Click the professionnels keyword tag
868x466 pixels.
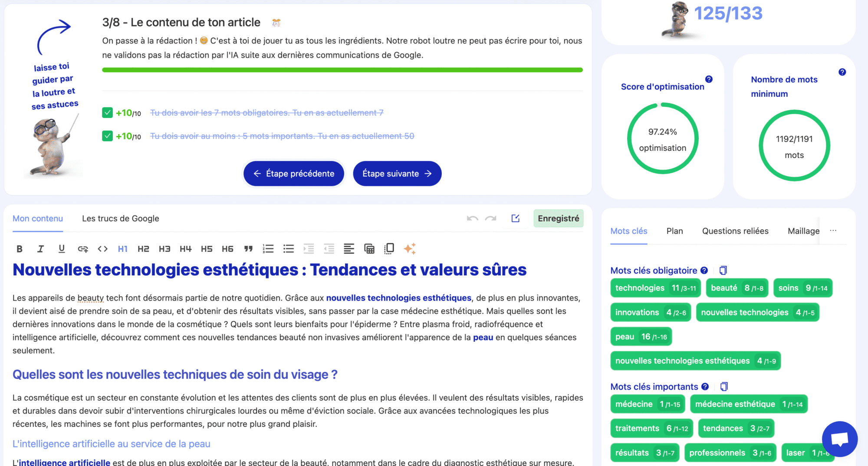(730, 453)
